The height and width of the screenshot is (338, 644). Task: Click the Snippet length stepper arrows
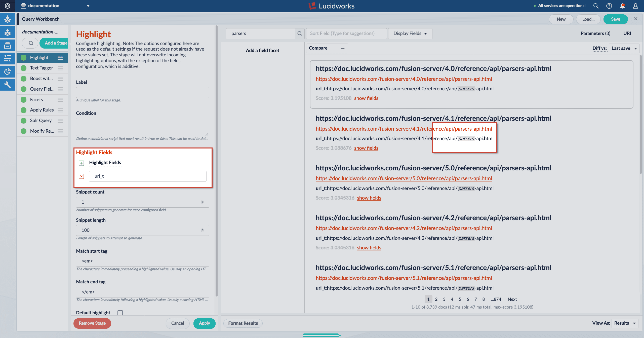(x=202, y=230)
